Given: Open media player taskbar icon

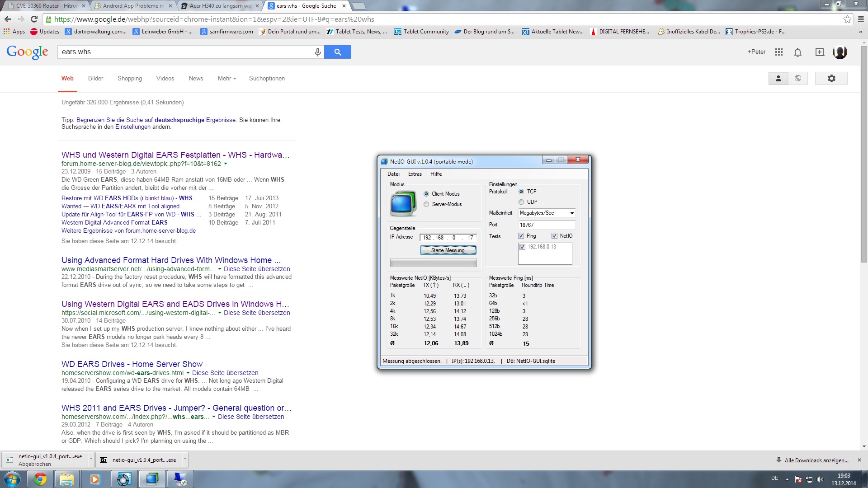Looking at the screenshot, I should [x=95, y=479].
